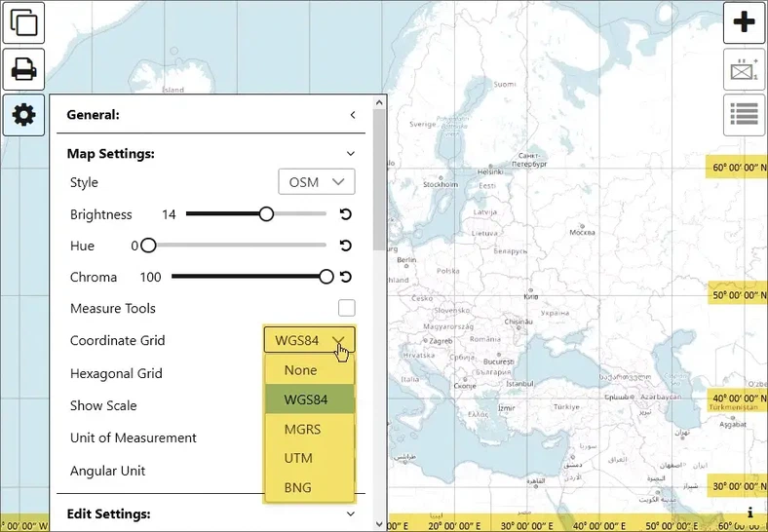768x532 pixels.
Task: Select WGS84 grid option
Action: coord(310,399)
